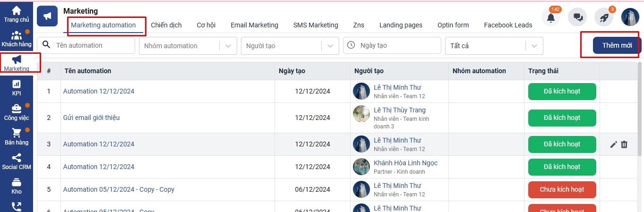Open the Gửi email giới thiệu automation link
This screenshot has height=212, width=644.
91,118
